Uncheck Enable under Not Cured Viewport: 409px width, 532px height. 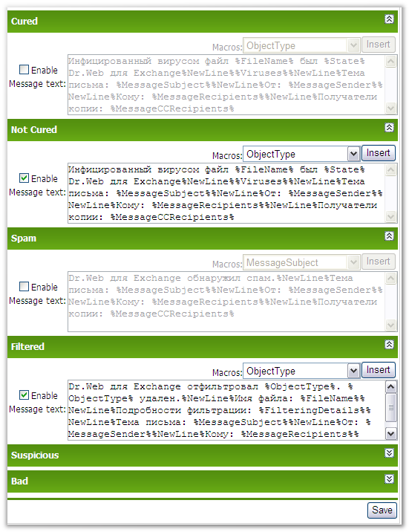click(x=24, y=178)
